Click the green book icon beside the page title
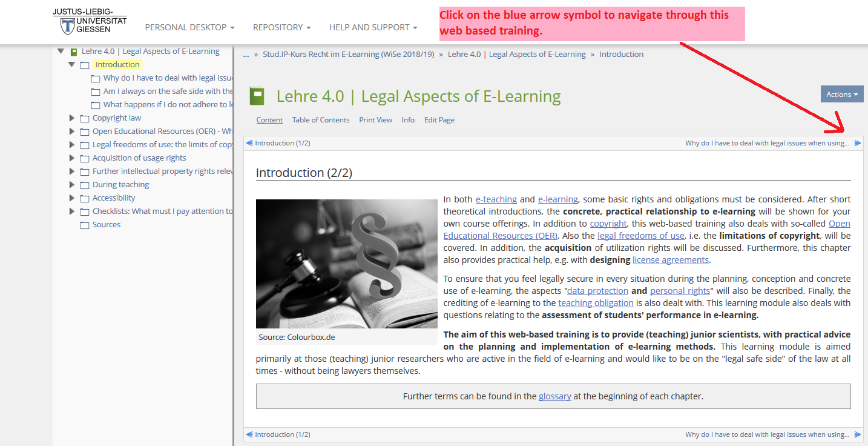Viewport: 868px width, 446px height. tap(257, 96)
